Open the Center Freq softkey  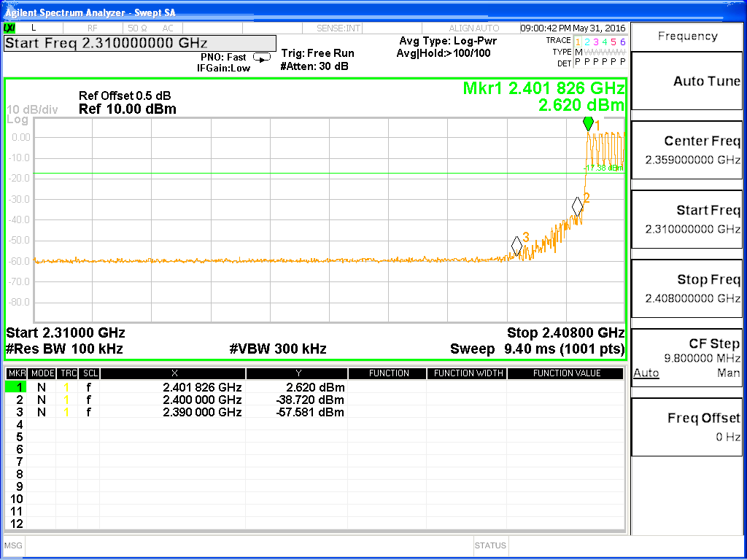[686, 150]
